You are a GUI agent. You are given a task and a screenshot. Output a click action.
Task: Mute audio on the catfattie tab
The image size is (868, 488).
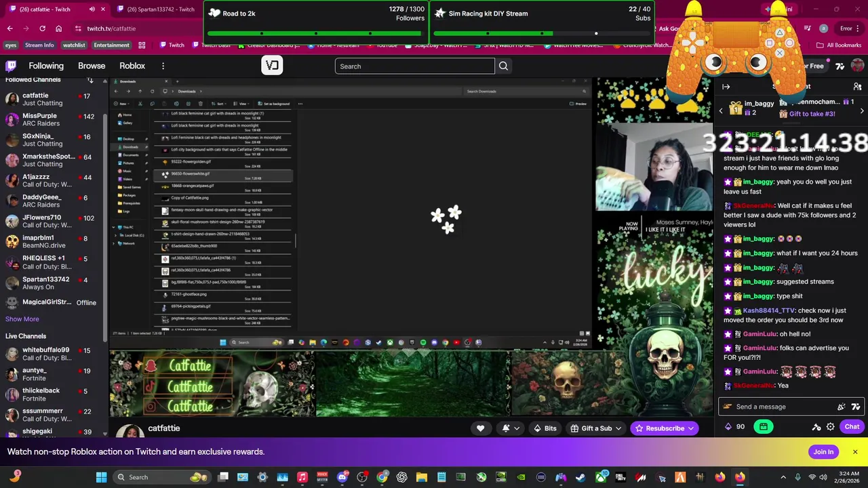point(92,9)
